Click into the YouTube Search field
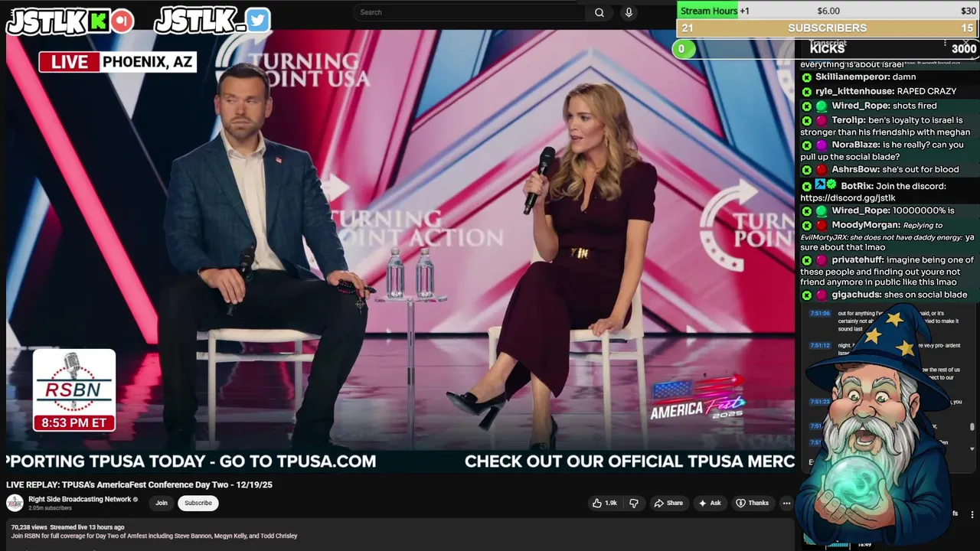The image size is (980, 551). 471,12
